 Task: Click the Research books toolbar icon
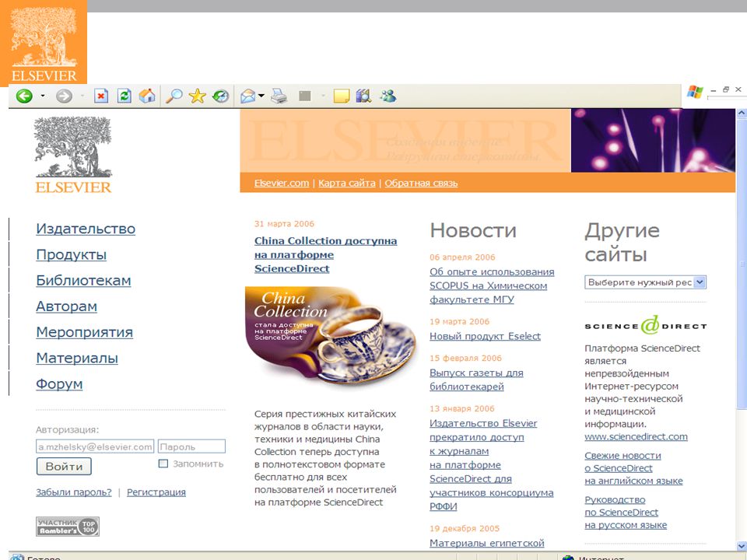point(364,96)
